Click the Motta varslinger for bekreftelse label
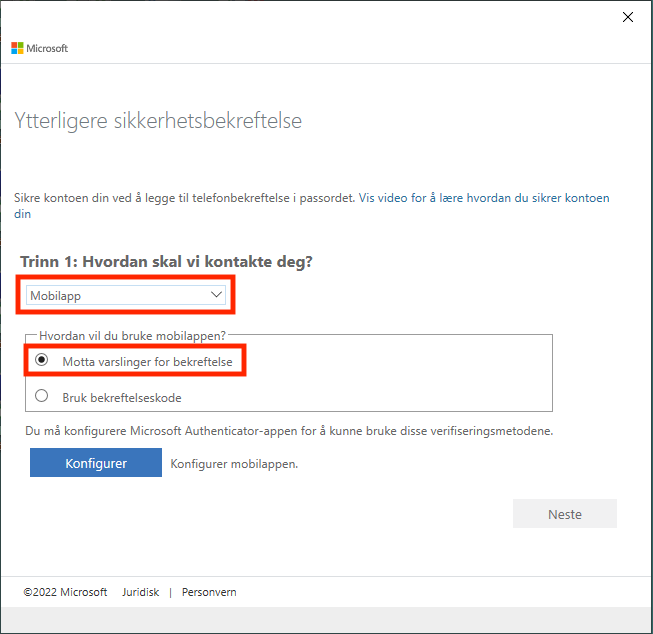The width and height of the screenshot is (653, 634). click(147, 362)
